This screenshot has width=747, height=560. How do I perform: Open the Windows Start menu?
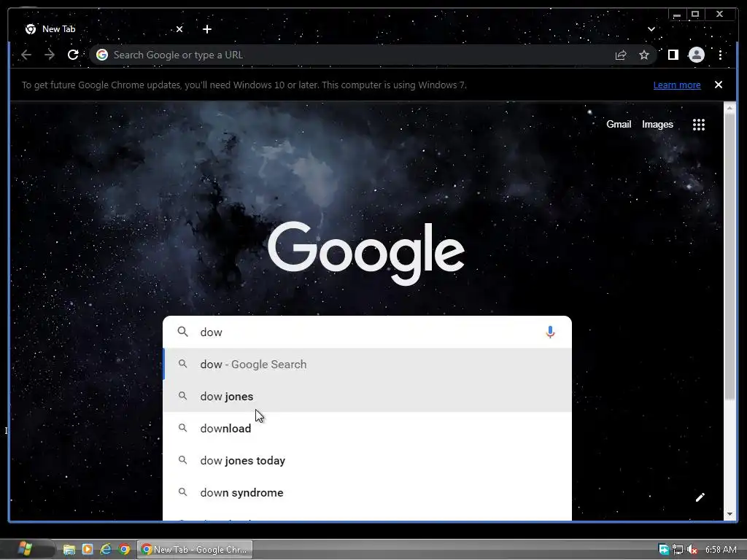pos(25,549)
